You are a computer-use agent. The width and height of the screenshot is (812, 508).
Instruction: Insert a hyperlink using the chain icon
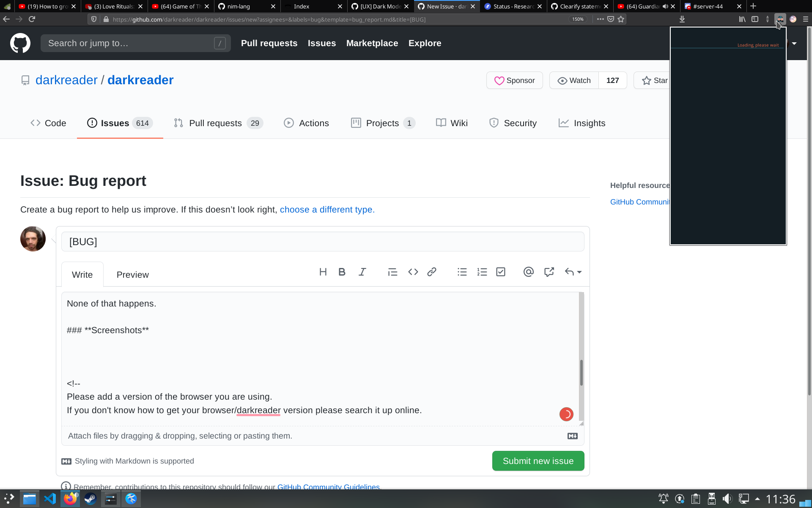(432, 272)
